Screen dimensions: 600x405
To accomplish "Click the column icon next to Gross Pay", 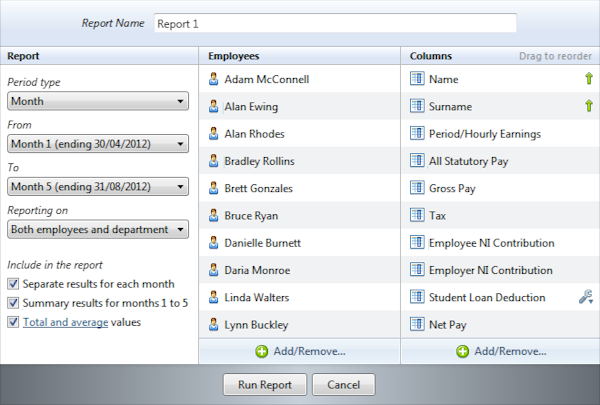I will 416,188.
